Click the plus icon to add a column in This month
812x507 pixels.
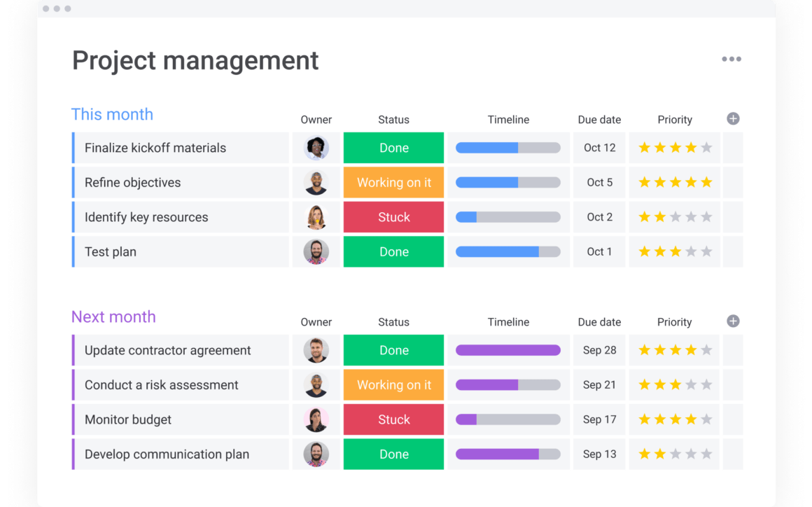click(x=733, y=118)
